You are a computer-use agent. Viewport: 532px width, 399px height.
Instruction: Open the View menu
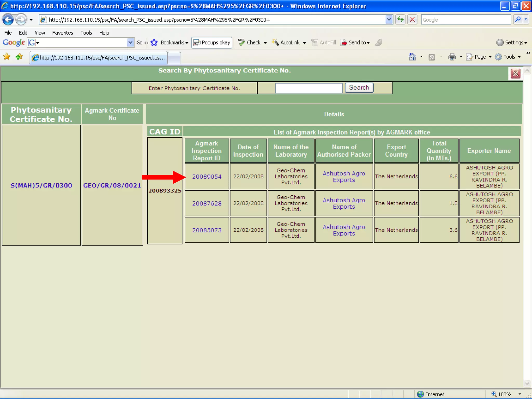coord(39,33)
